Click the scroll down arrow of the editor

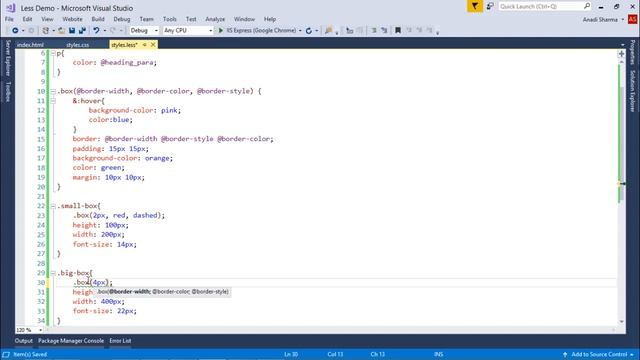pos(622,322)
